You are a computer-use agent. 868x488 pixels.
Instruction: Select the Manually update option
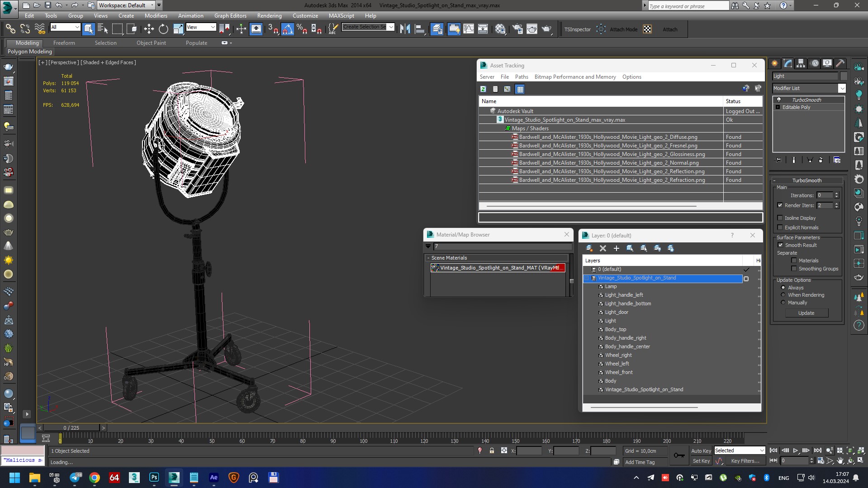point(783,303)
